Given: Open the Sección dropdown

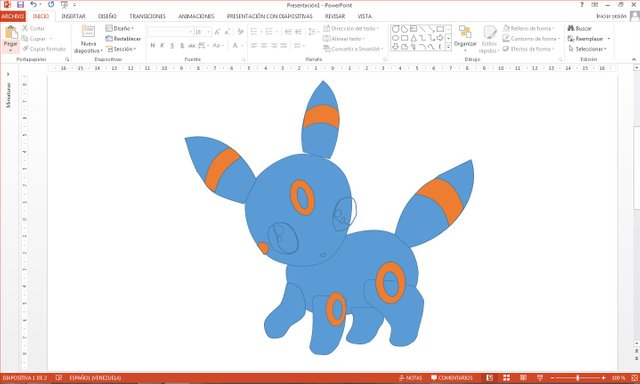Looking at the screenshot, I should 121,49.
